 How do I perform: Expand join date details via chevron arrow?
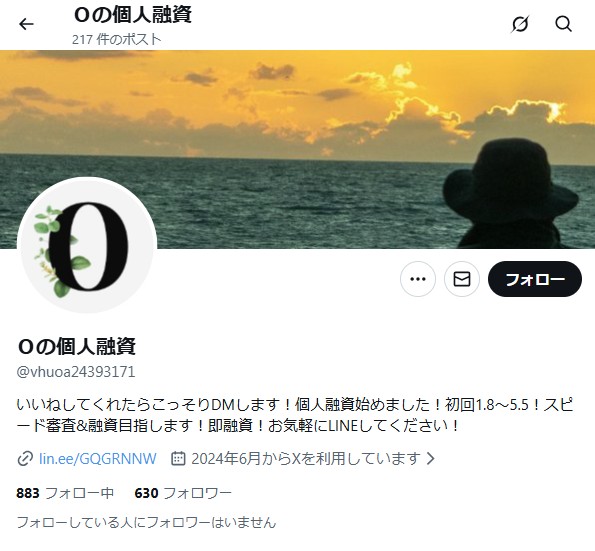tap(430, 458)
